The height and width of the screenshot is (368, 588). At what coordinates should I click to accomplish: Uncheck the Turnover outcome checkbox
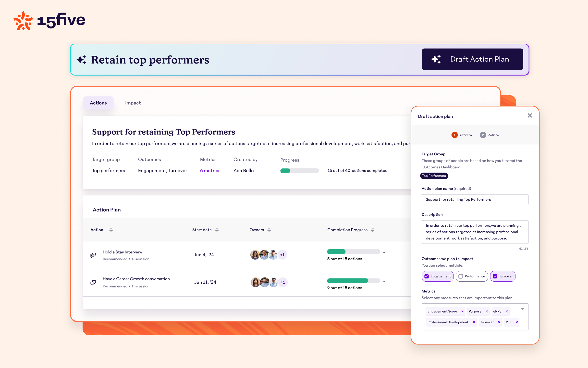pyautogui.click(x=495, y=276)
